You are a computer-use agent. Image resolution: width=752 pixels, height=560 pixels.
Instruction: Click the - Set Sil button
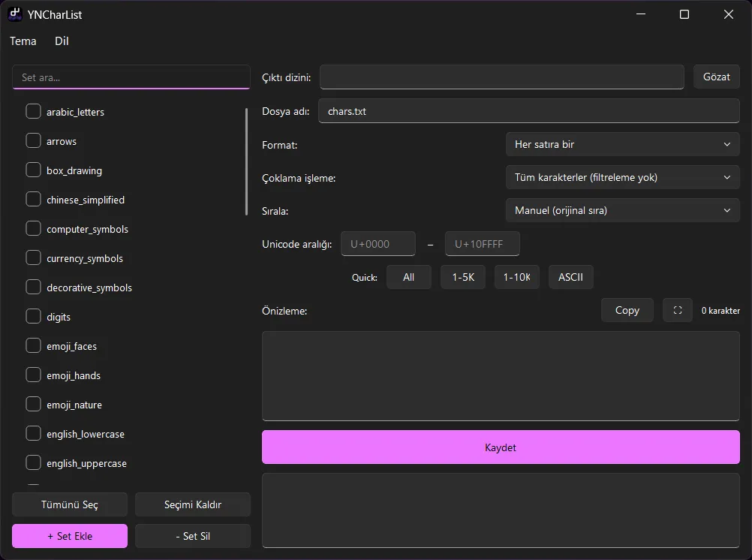tap(193, 536)
